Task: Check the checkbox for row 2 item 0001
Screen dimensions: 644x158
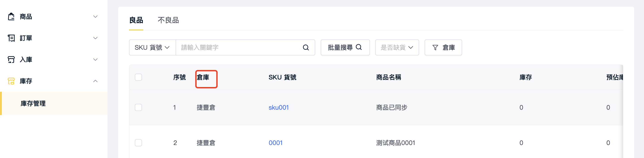Action: [138, 143]
